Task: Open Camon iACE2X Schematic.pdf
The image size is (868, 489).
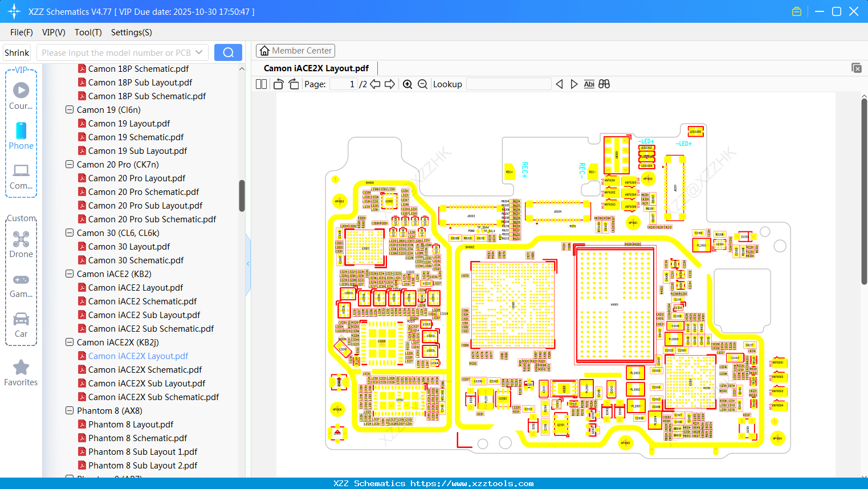Action: pos(145,370)
